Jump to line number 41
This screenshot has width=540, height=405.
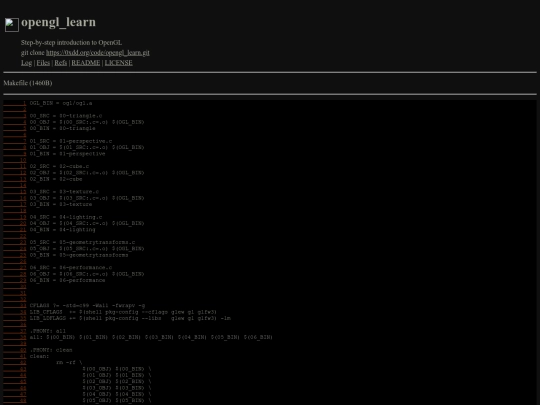point(15,356)
